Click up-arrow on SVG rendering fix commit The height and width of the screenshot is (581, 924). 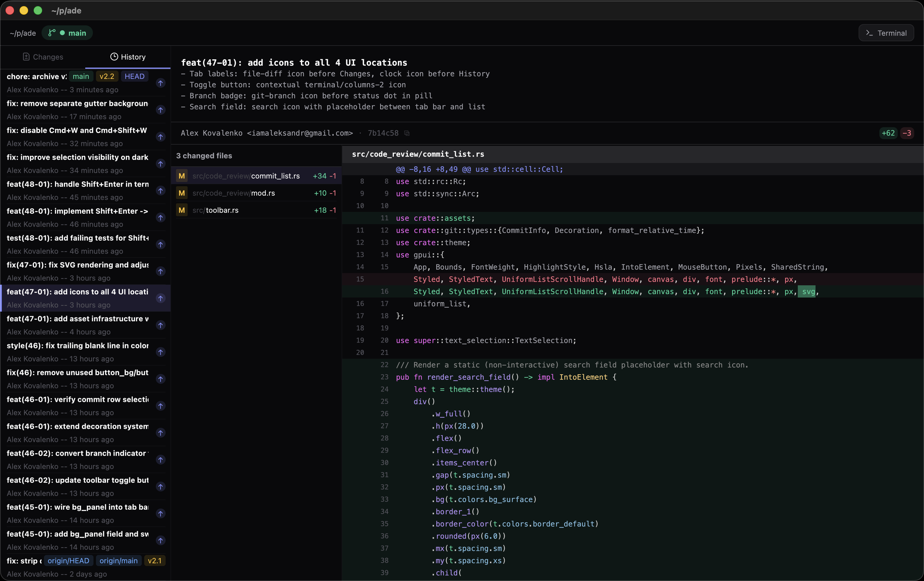point(161,272)
